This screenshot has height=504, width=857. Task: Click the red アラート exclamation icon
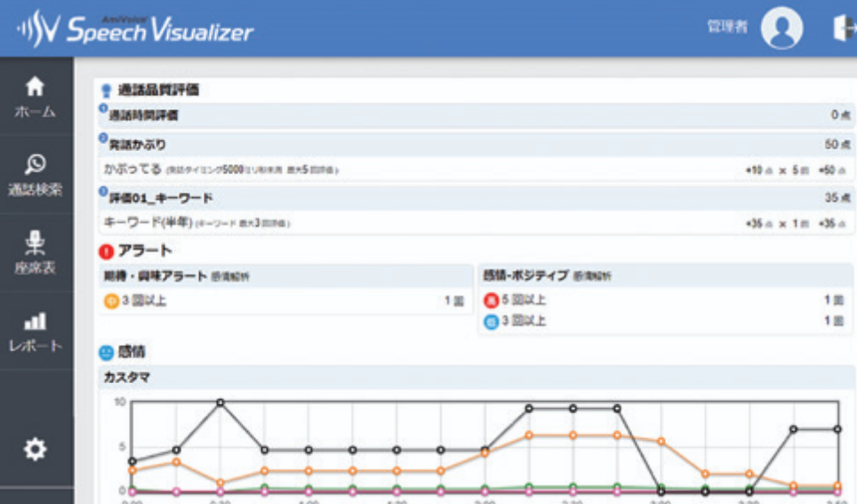[x=107, y=252]
